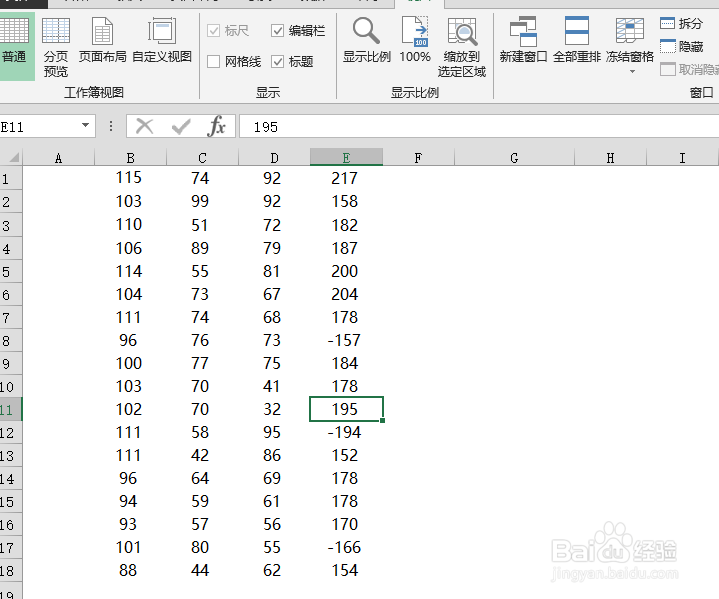Click the formula bar expand dots handle
Viewport: 719px width, 599px height.
111,126
